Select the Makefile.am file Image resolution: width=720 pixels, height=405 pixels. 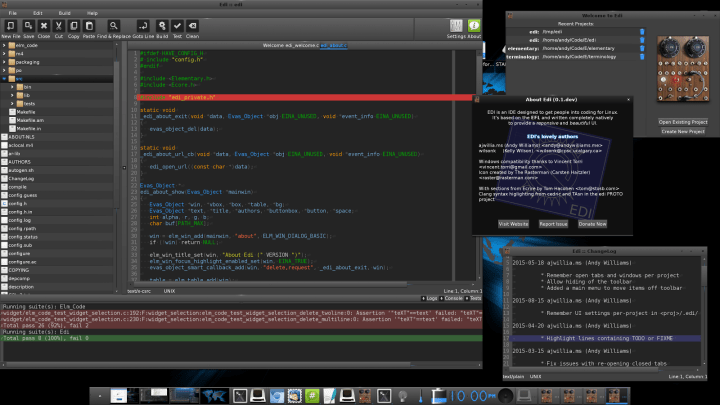(30, 120)
